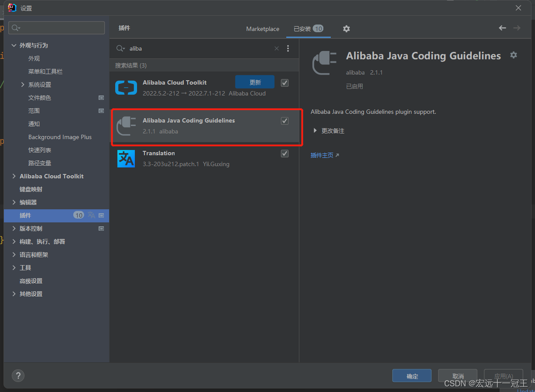Screen dimensions: 535x392
Task: Toggle Alibaba Cloud Toolkit plugin checkbox
Action: (285, 83)
